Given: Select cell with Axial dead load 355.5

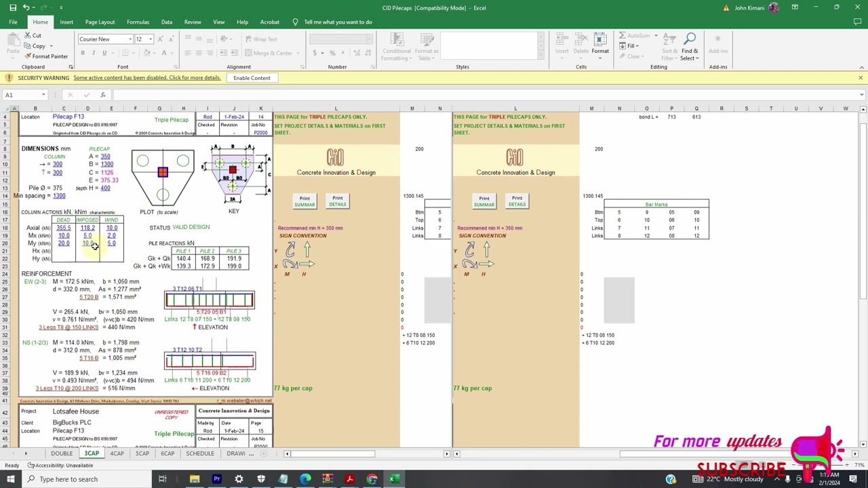Looking at the screenshot, I should 64,228.
